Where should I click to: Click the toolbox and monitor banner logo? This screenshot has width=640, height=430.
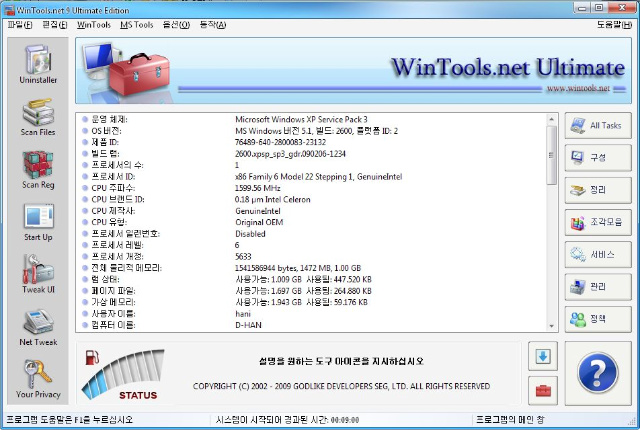[126, 72]
